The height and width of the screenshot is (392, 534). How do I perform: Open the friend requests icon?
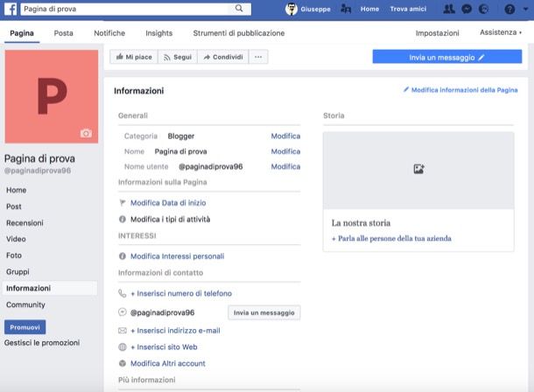click(449, 9)
